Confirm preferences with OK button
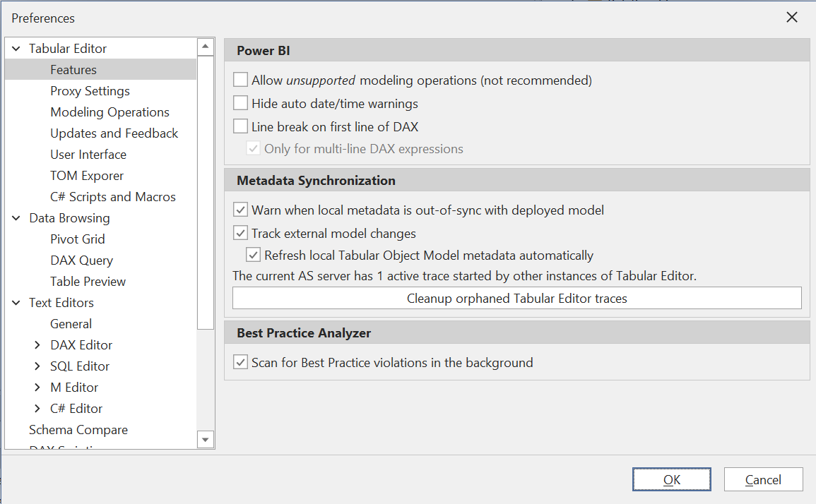 coord(671,480)
